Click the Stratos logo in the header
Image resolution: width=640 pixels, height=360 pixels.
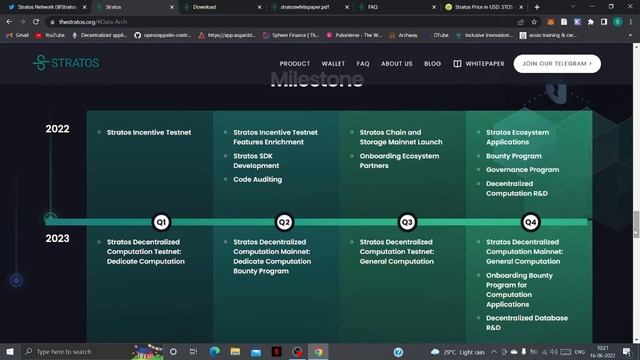(67, 63)
